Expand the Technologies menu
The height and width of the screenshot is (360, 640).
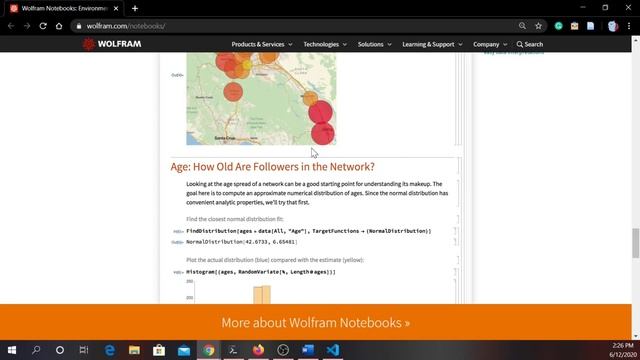tap(325, 44)
